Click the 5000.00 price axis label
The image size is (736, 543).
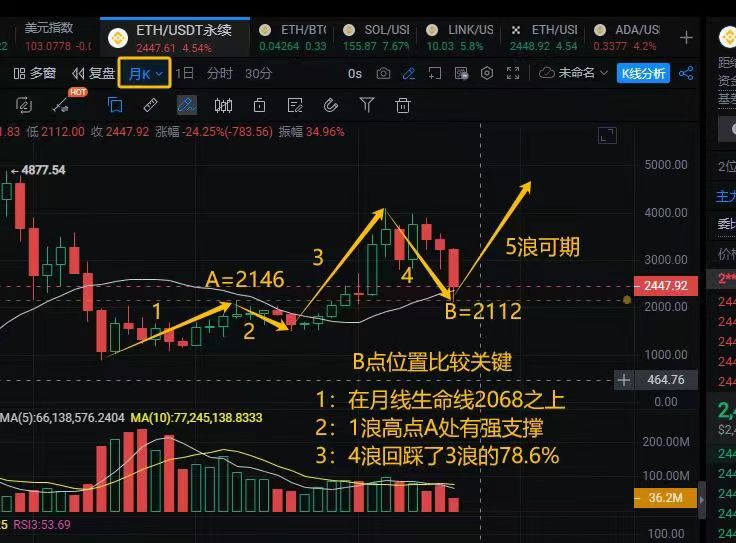tap(666, 165)
